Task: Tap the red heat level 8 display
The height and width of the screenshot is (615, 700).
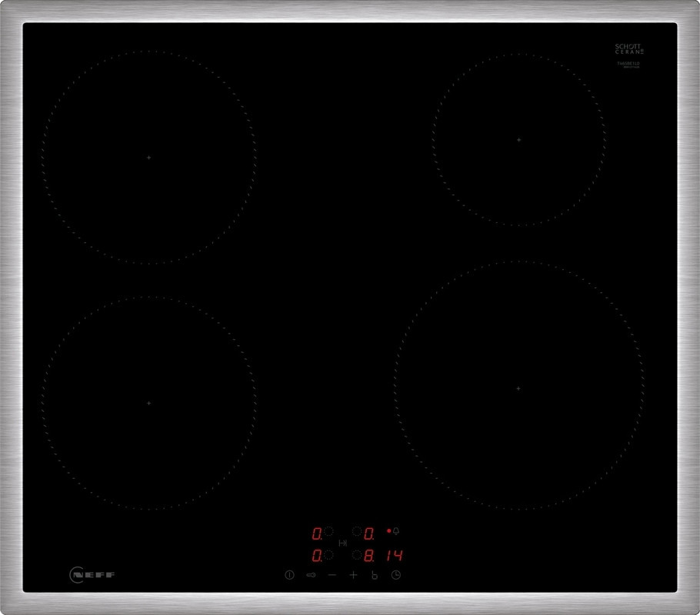Action: pos(370,555)
